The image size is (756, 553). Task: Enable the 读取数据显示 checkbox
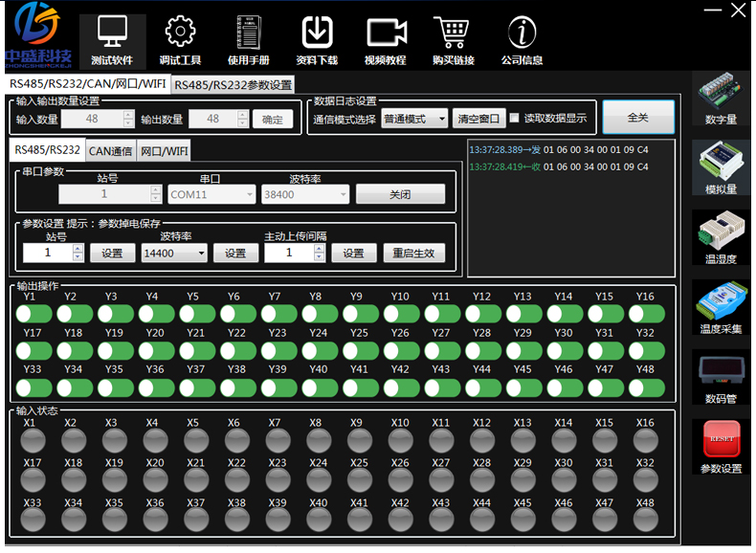click(515, 119)
